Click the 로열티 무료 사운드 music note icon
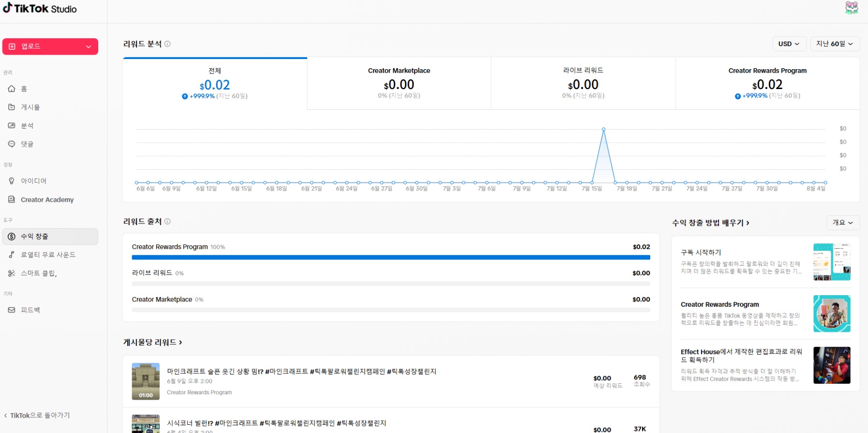The image size is (868, 433). pyautogui.click(x=12, y=255)
